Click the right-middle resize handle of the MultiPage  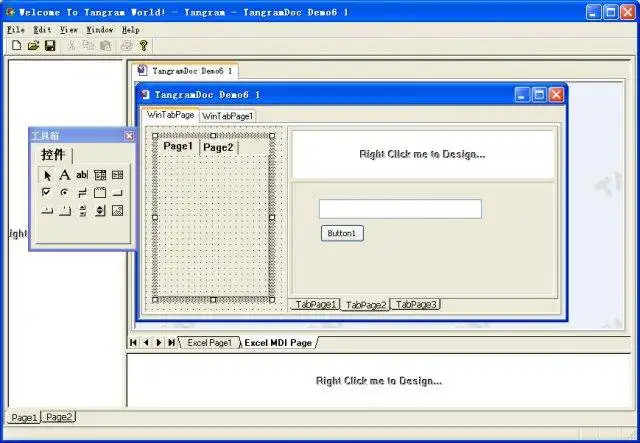(272, 218)
